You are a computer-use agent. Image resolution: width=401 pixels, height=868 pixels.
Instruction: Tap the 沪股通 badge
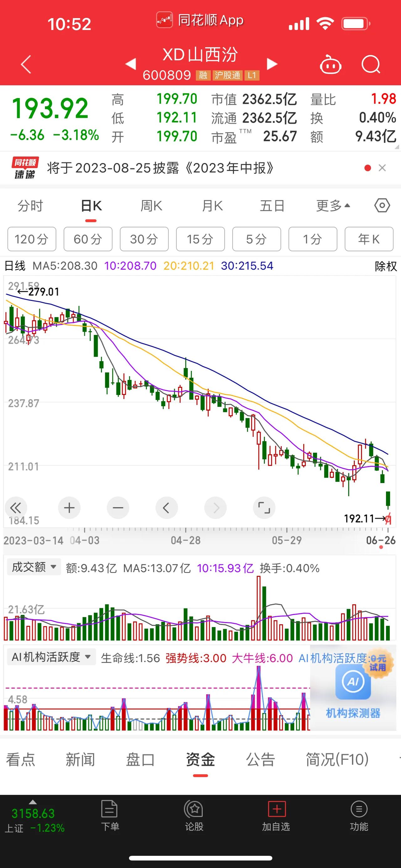(227, 75)
